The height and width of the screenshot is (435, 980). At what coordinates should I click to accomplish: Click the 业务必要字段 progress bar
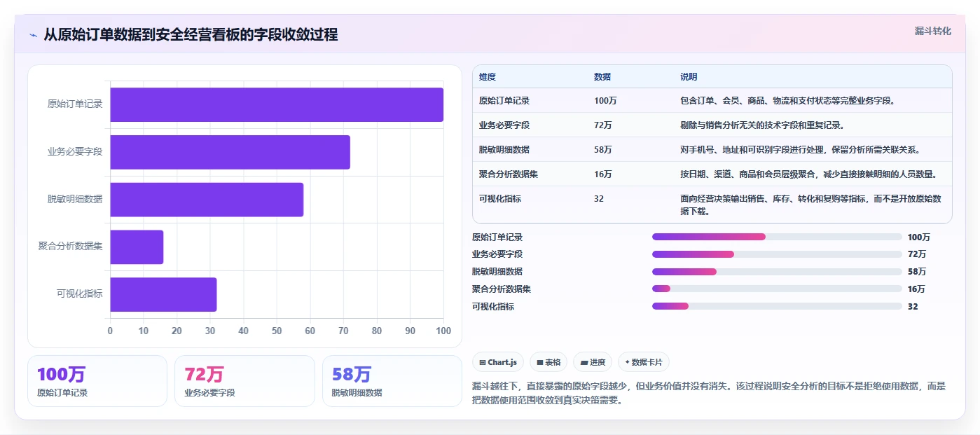coord(777,254)
